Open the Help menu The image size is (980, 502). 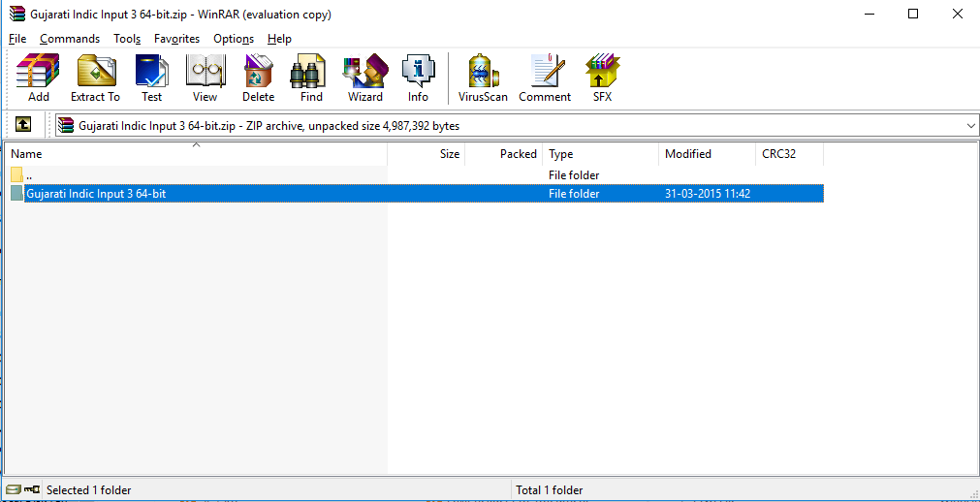[x=279, y=39]
